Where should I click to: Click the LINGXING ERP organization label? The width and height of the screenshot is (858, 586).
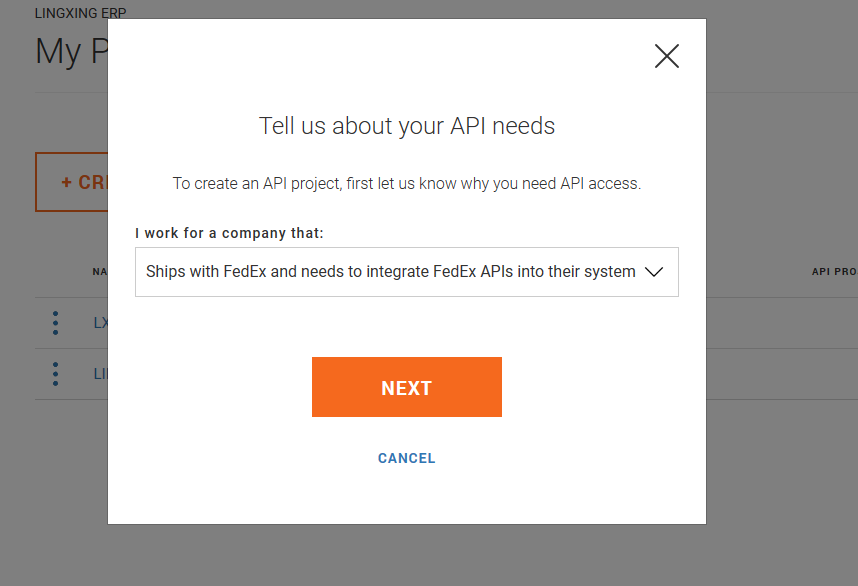(x=81, y=14)
